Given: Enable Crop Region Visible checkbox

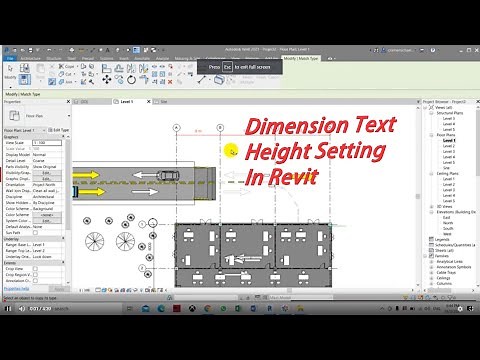Looking at the screenshot, I should point(35,275).
